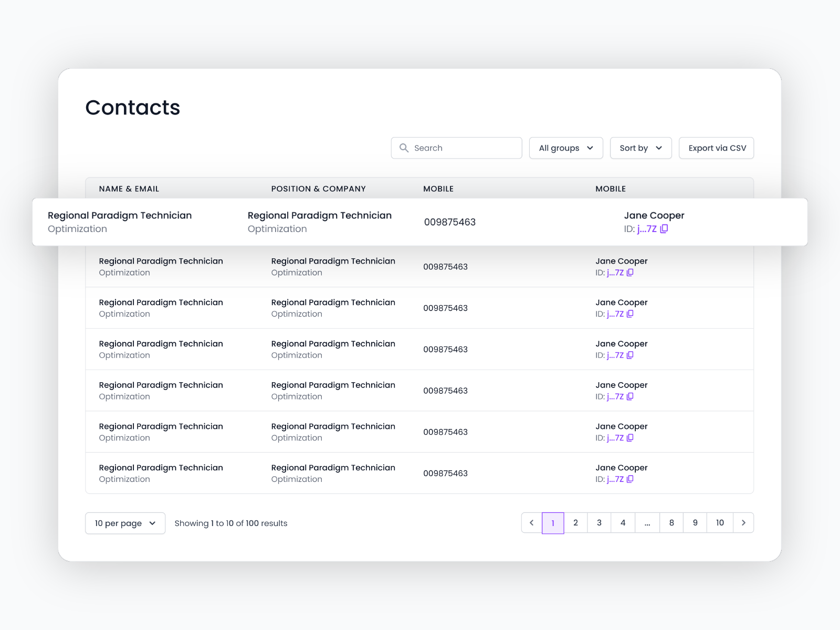This screenshot has height=630, width=840.
Task: Jump to page 2 of results
Action: [575, 523]
